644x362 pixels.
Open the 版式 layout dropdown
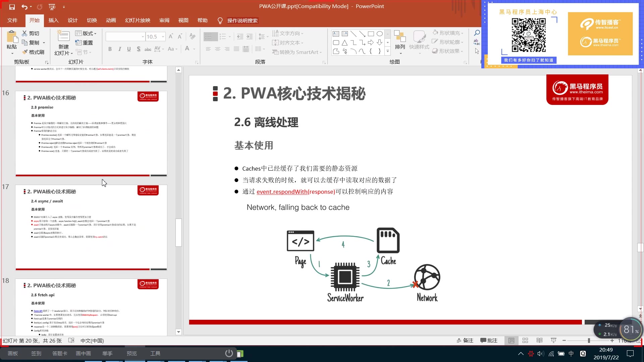[86, 33]
